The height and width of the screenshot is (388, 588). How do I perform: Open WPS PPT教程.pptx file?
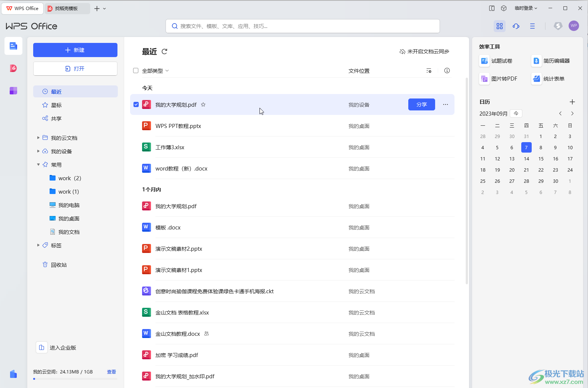[x=292, y=126]
